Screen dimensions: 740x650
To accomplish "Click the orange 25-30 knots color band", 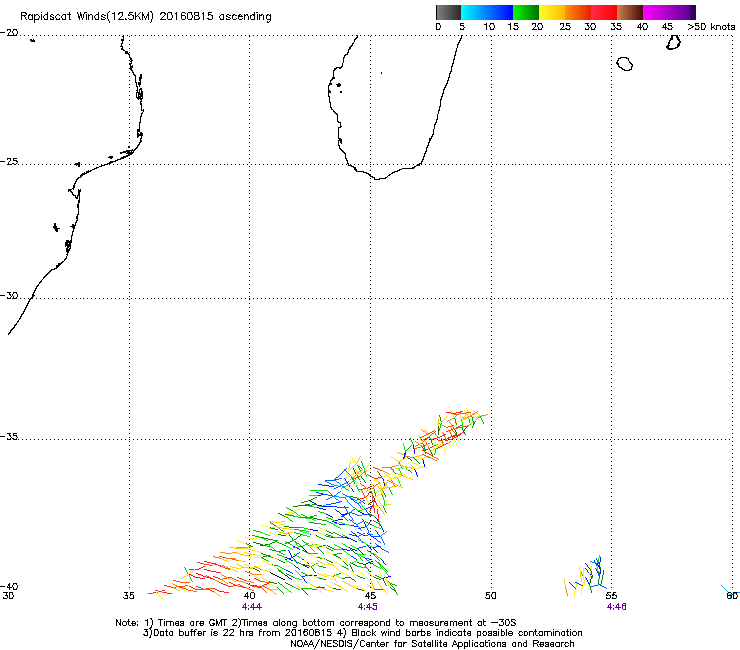I will (x=578, y=12).
